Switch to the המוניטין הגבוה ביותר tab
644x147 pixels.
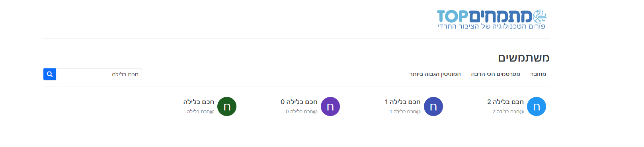(x=435, y=74)
